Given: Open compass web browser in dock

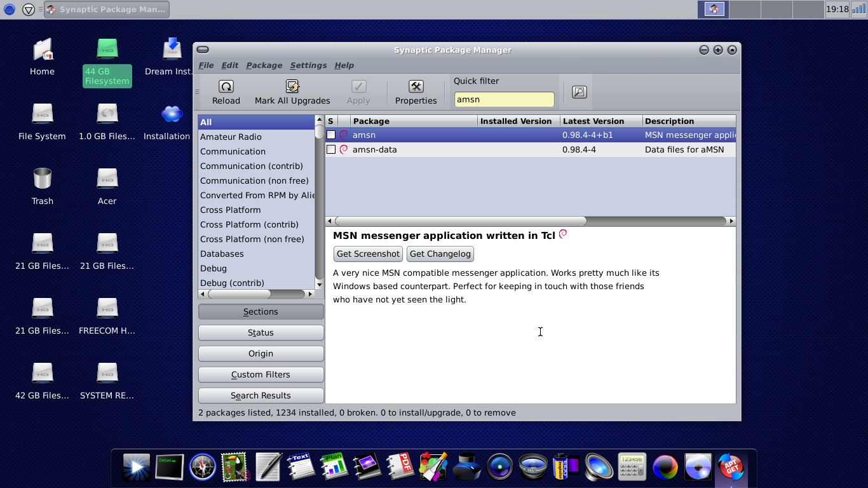Looking at the screenshot, I should click(203, 468).
